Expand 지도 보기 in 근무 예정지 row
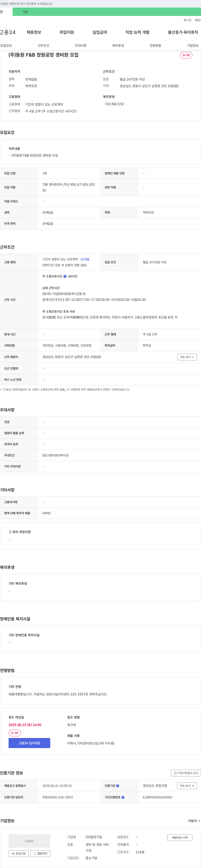Viewport: 201px width, 868px height. (x=187, y=357)
